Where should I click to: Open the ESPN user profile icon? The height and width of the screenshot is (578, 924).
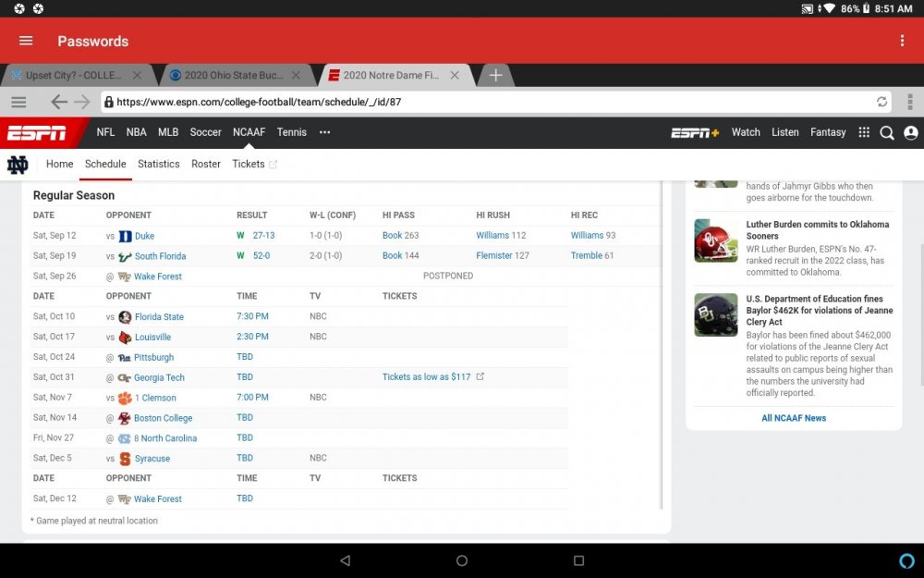(910, 132)
